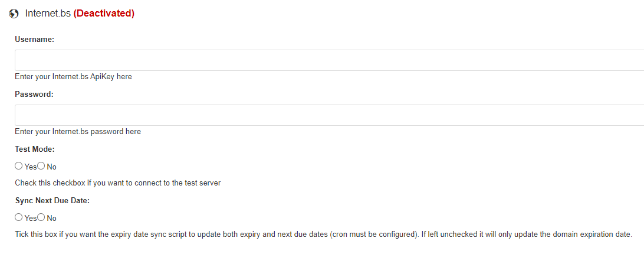The image size is (644, 267).
Task: Choose No radio for Sync Next Due Date
Action: pos(41,217)
